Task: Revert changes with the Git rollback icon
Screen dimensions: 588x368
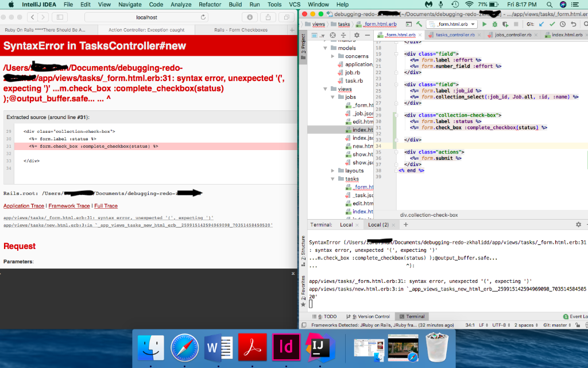Action: coord(574,24)
